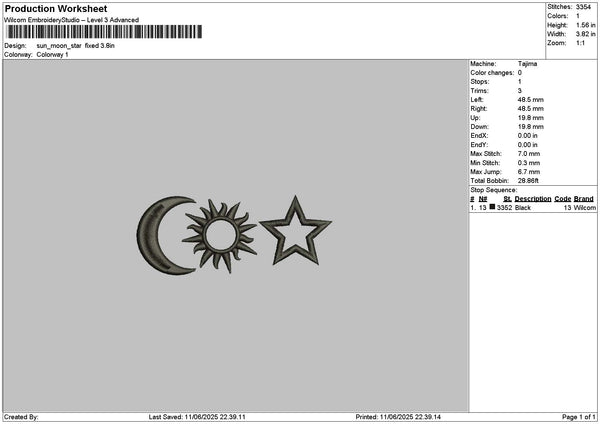Click the 'Page 1 of 1' indicator

(x=579, y=417)
